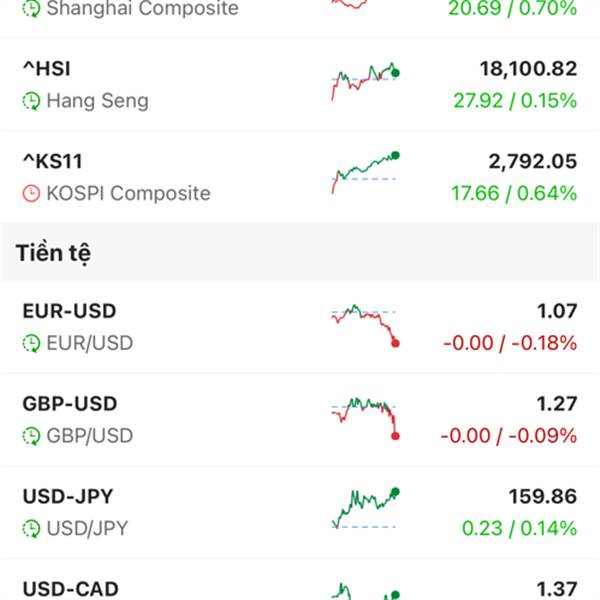Tap the 159.86 USD-JPY price value
The height and width of the screenshot is (600, 600).
click(543, 497)
